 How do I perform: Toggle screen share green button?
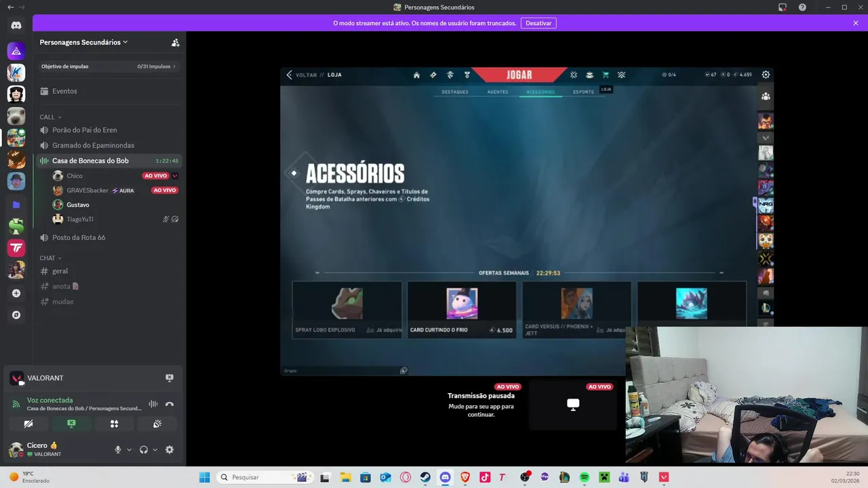pyautogui.click(x=71, y=424)
